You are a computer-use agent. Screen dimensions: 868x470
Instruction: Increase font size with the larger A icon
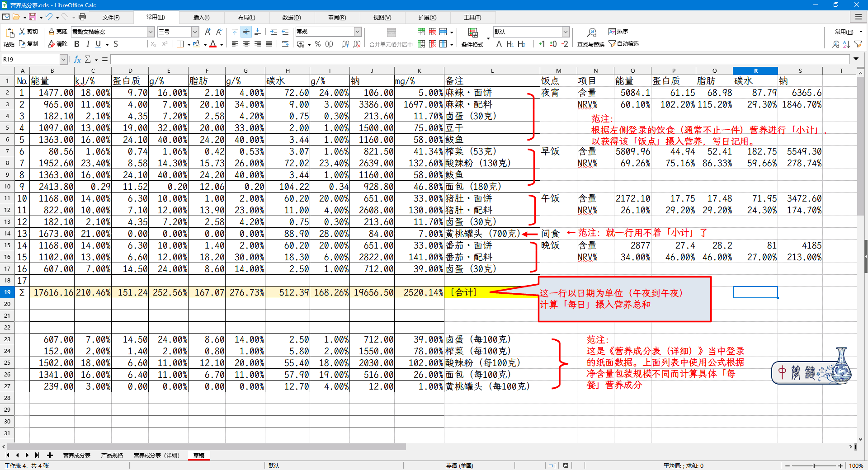tap(208, 32)
